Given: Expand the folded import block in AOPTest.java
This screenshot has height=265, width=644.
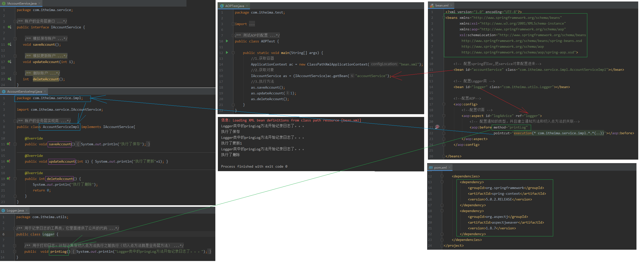Looking at the screenshot, I should [x=233, y=24].
